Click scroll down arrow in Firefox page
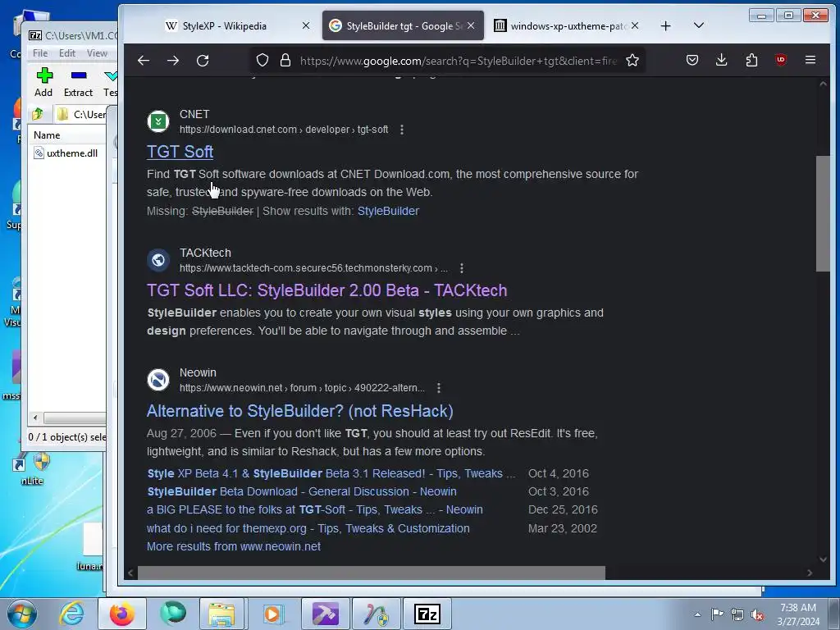Image resolution: width=840 pixels, height=630 pixels. coord(823,559)
